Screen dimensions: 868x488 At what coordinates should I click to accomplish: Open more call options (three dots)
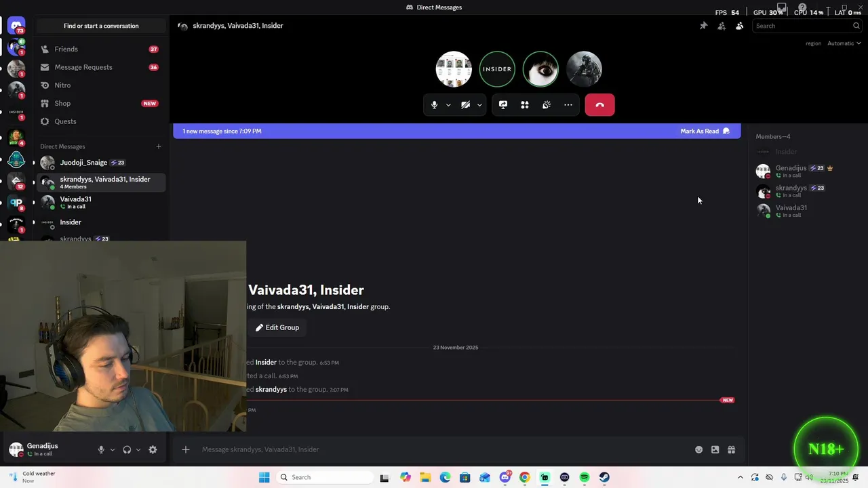coord(568,105)
